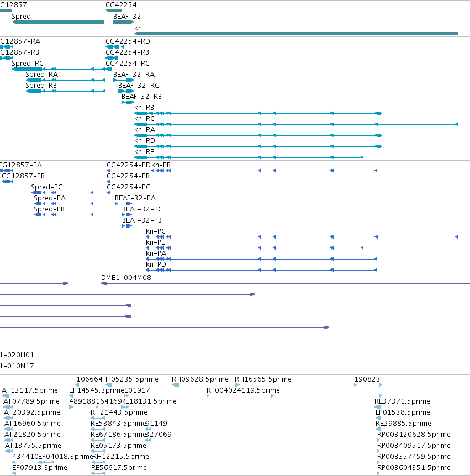
Task: Select the CG42254-PC protein label
Action: 129,187
